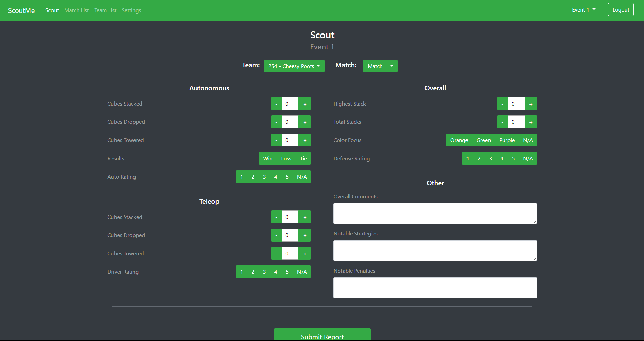This screenshot has height=341, width=644.
Task: Select Win as the match result
Action: pos(268,158)
